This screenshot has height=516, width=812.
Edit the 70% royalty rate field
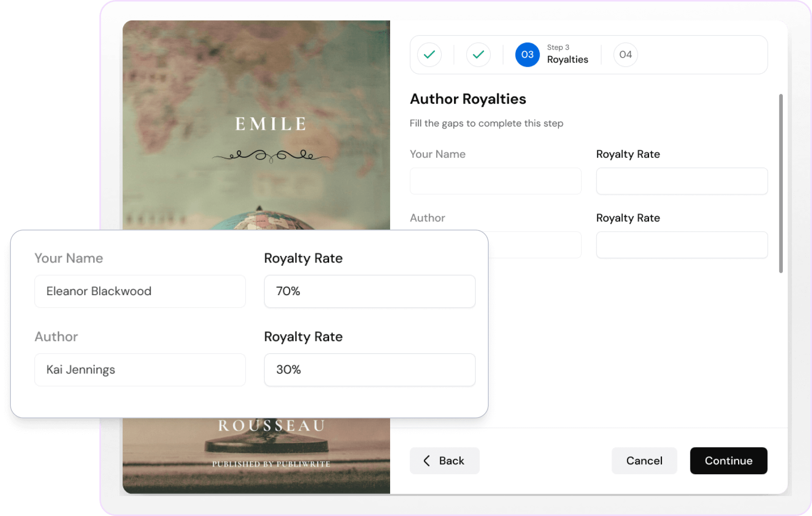click(370, 291)
